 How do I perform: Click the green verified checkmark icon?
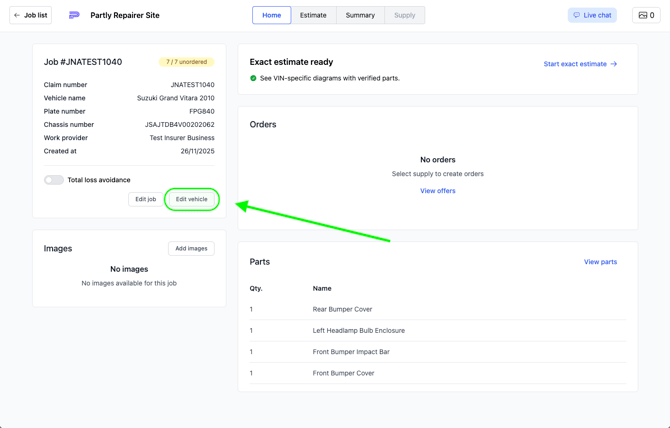coord(253,78)
